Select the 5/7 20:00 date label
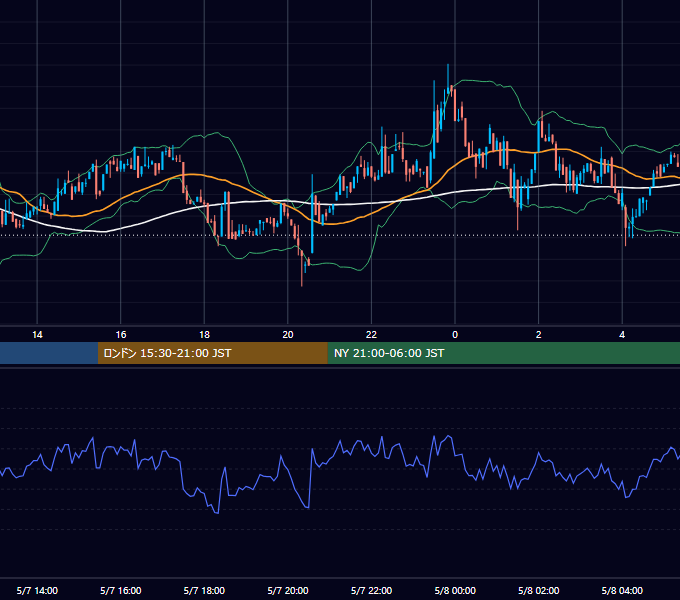The height and width of the screenshot is (600, 680). click(x=288, y=590)
